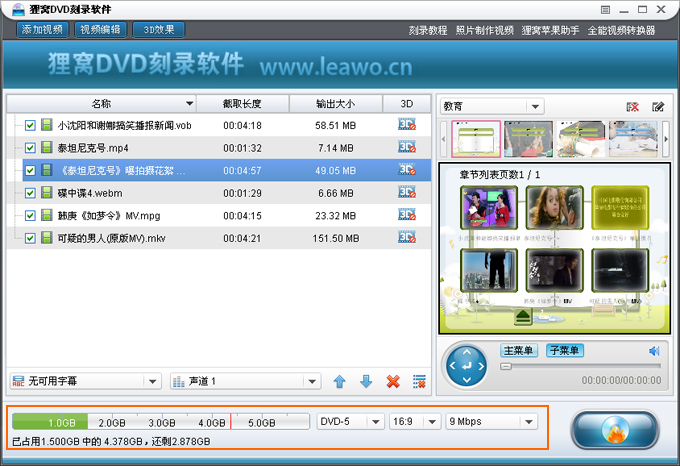
Task: Open the 无可用字幕 subtitle dropdown
Action: tap(85, 381)
